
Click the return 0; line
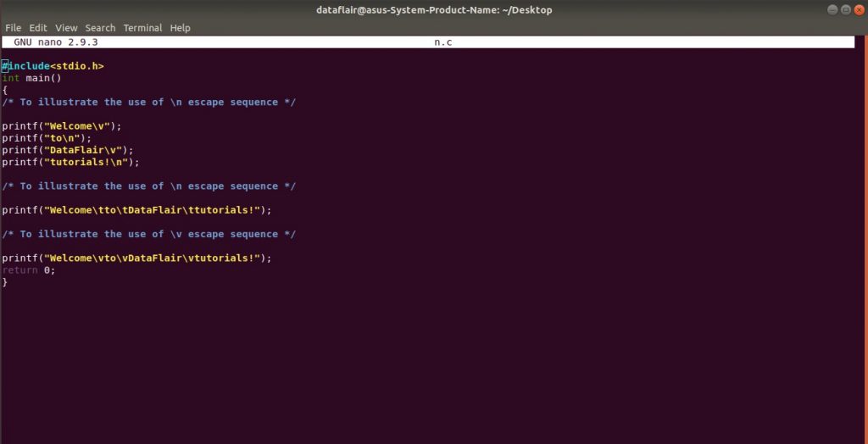(29, 270)
